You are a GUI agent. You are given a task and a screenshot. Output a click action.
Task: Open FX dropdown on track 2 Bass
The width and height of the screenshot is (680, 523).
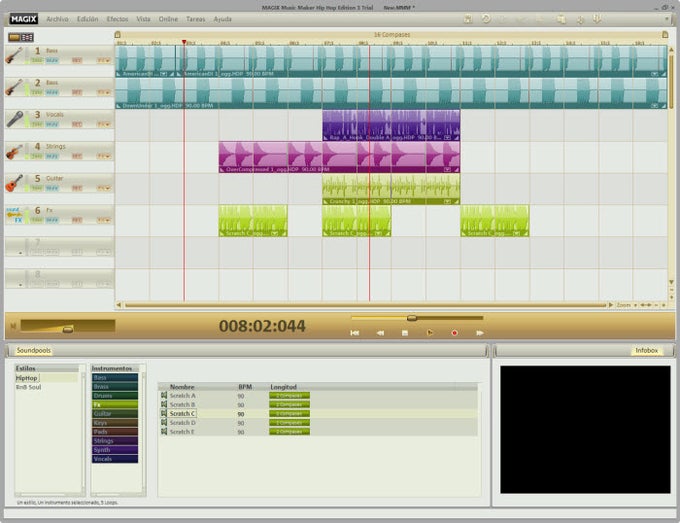[x=104, y=92]
